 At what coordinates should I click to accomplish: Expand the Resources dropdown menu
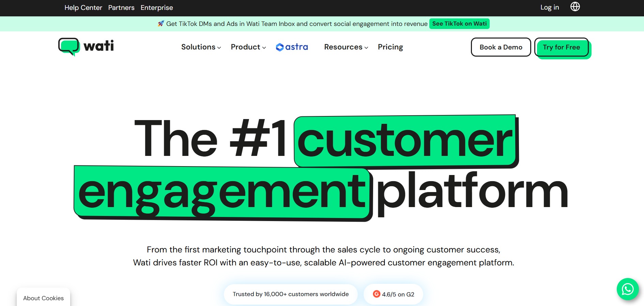click(x=346, y=47)
